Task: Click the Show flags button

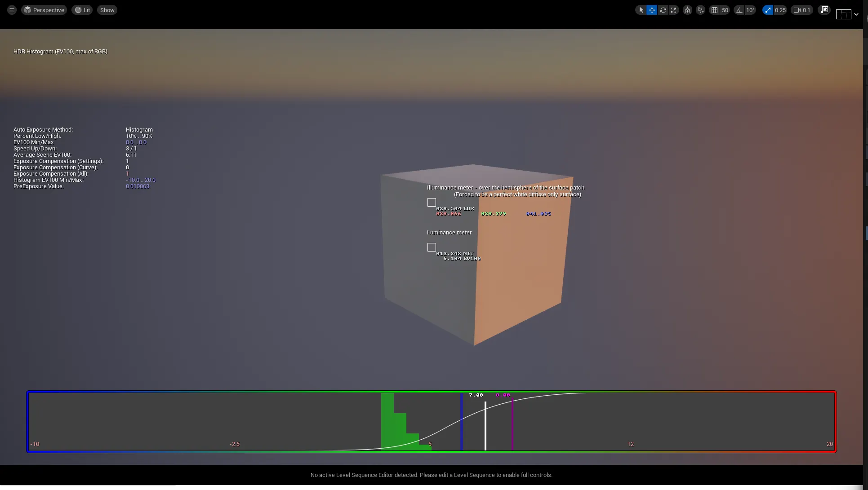Action: pyautogui.click(x=107, y=10)
